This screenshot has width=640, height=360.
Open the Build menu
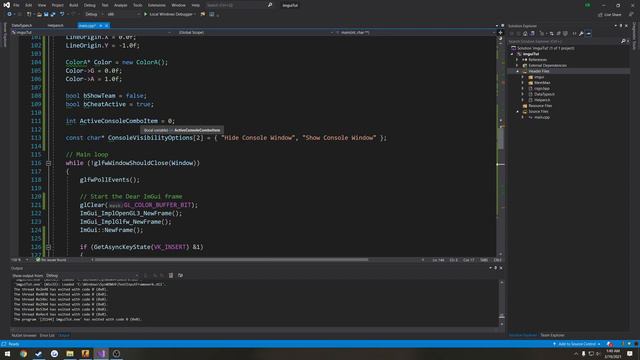coord(73,5)
